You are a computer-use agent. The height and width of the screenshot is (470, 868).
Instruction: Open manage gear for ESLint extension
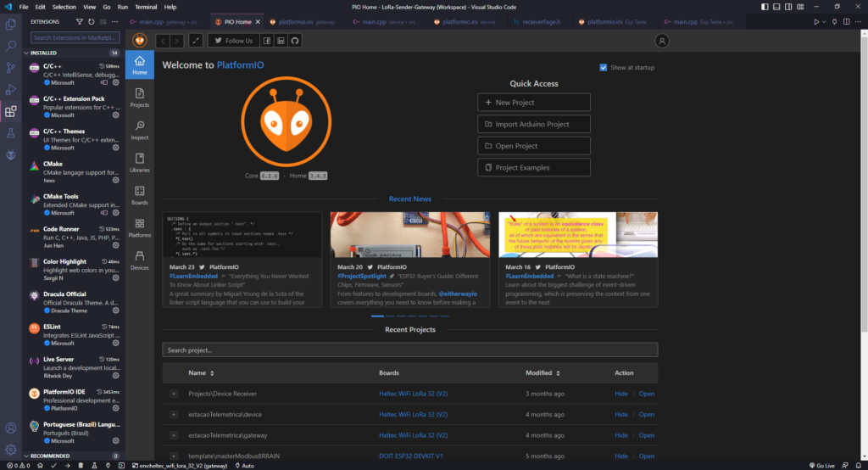[x=115, y=343]
